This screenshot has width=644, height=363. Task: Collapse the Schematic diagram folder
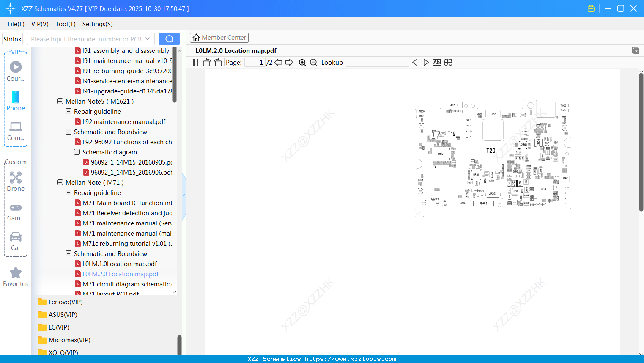coord(77,152)
